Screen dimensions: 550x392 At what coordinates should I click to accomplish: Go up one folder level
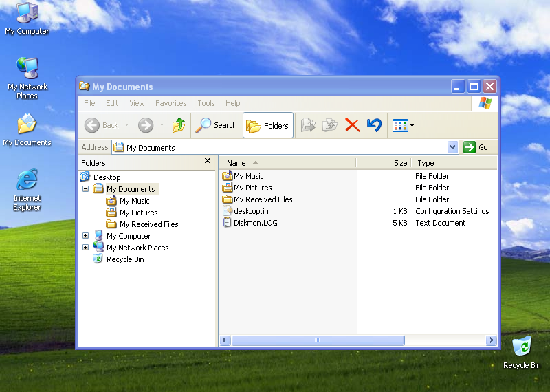pyautogui.click(x=179, y=125)
